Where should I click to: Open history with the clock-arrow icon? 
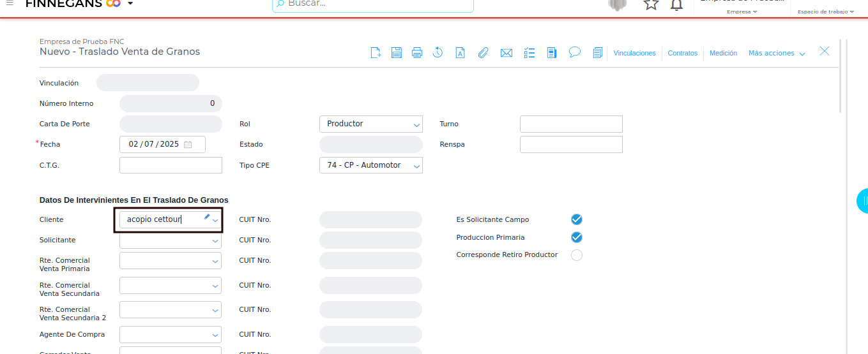click(438, 53)
